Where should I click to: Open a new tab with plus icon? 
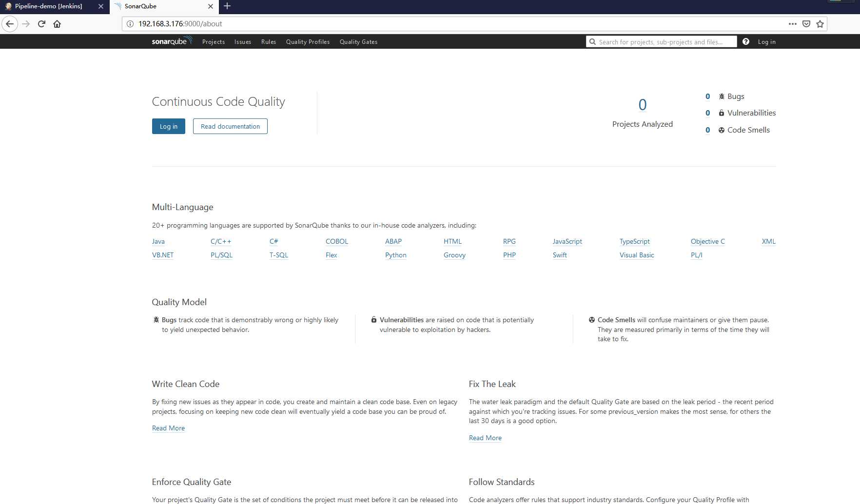coord(227,6)
